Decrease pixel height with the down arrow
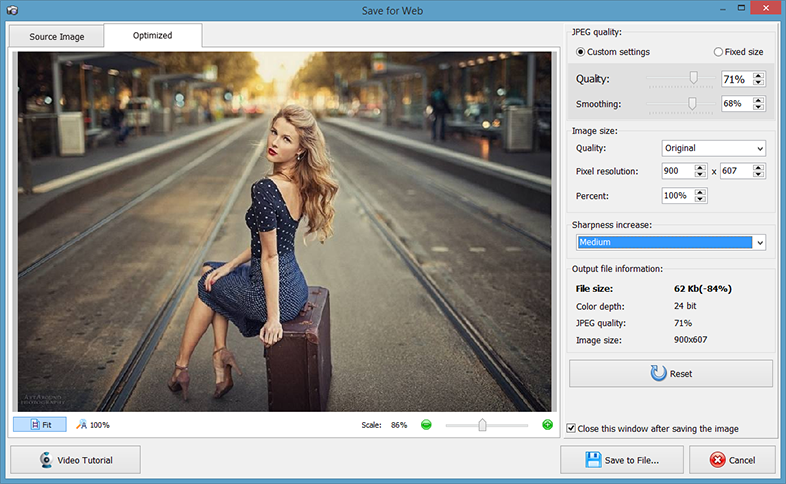The height and width of the screenshot is (484, 786). (758, 174)
